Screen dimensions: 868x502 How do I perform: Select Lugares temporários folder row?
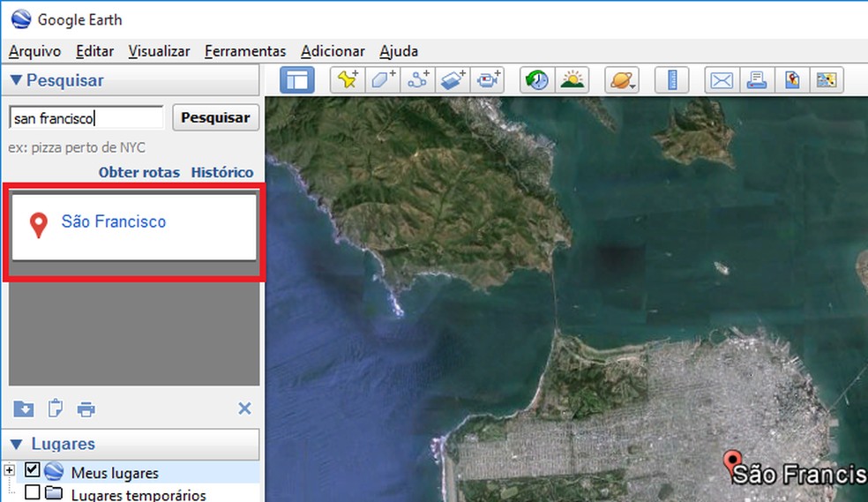point(138,494)
